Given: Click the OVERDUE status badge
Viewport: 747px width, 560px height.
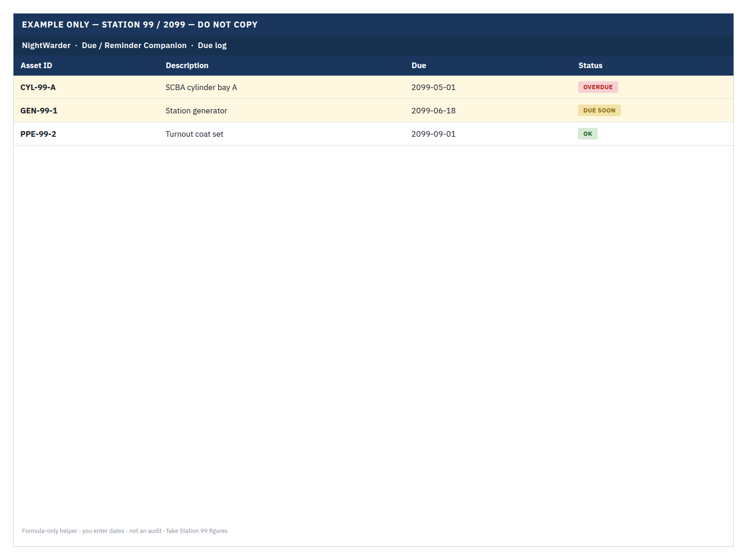Looking at the screenshot, I should (x=598, y=87).
